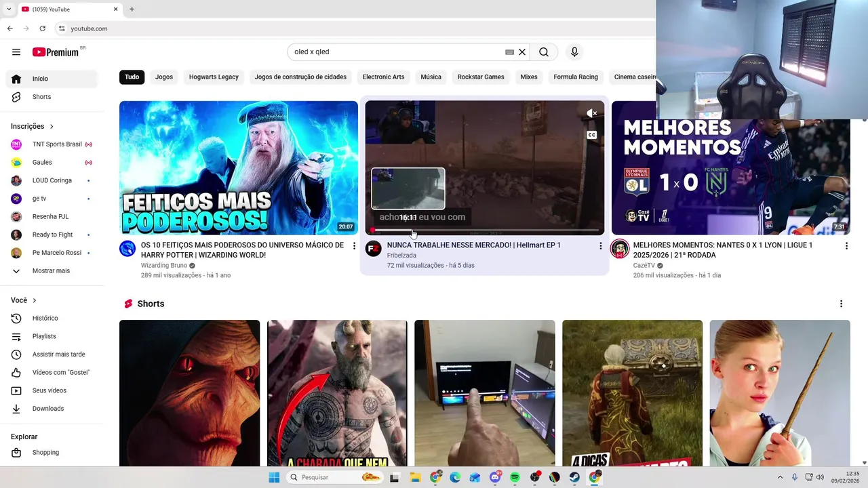The image size is (868, 488).
Task: Expand the Inscrições section chevron
Action: (x=52, y=127)
